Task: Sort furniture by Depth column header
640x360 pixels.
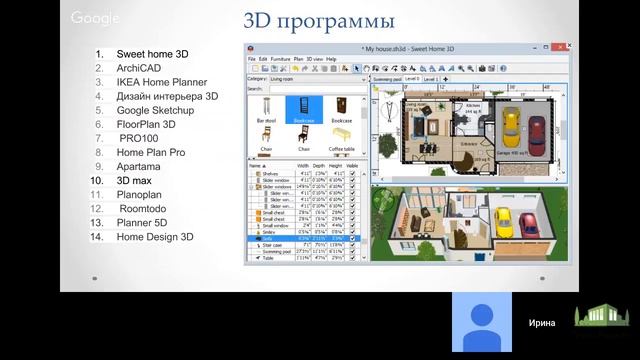Action: click(x=319, y=166)
